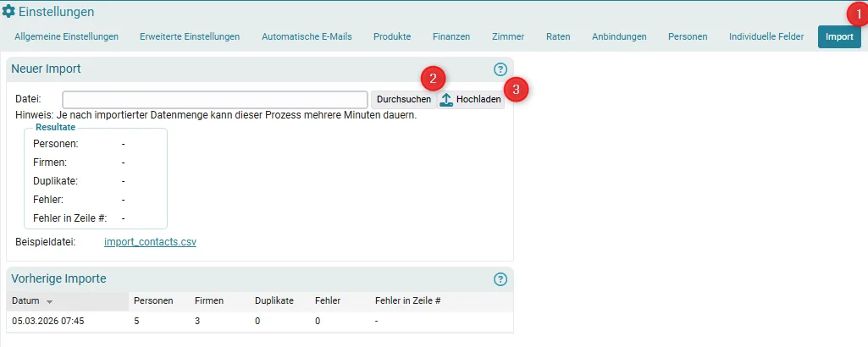The width and height of the screenshot is (868, 347).
Task: Click the Firmen column header
Action: coord(209,301)
